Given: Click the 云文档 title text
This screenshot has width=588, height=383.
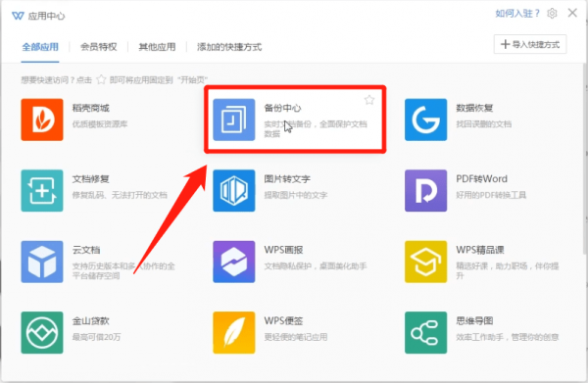Looking at the screenshot, I should pos(86,250).
